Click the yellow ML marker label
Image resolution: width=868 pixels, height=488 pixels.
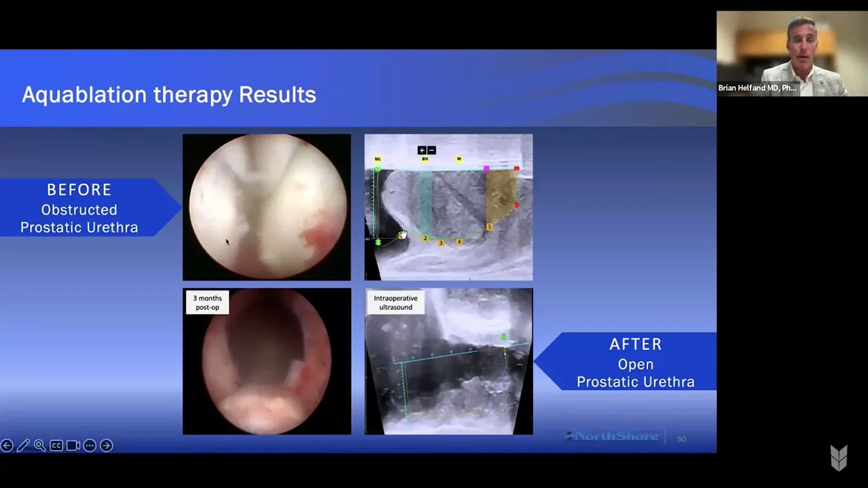tap(378, 159)
